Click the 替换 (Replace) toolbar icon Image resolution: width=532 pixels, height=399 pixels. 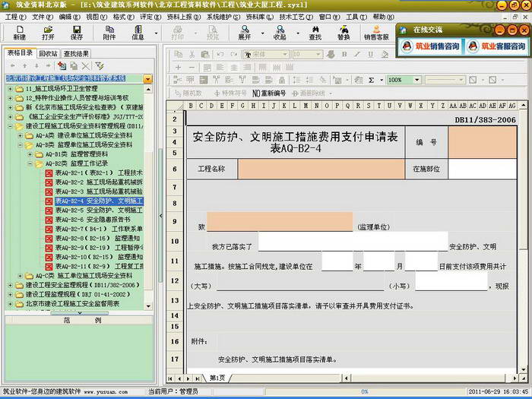(344, 33)
